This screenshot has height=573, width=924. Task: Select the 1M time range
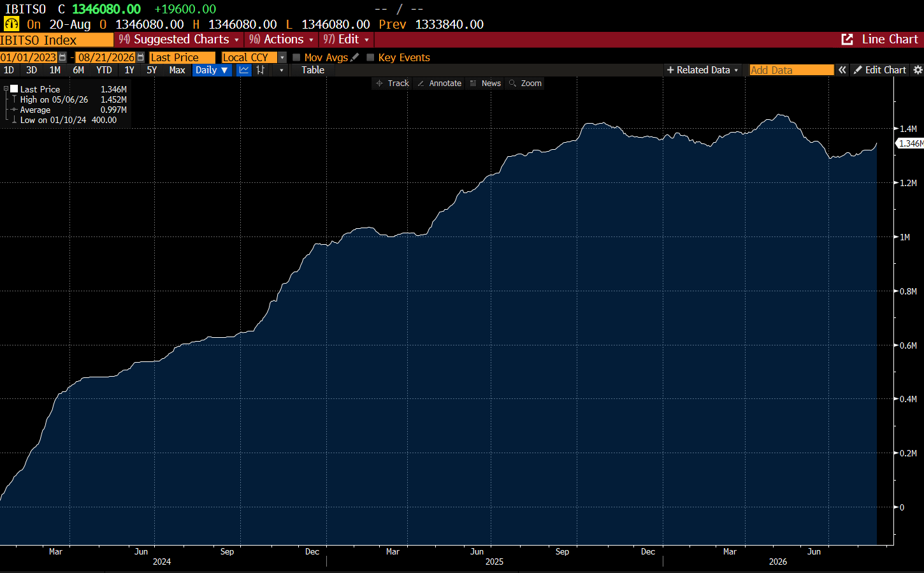pos(55,70)
